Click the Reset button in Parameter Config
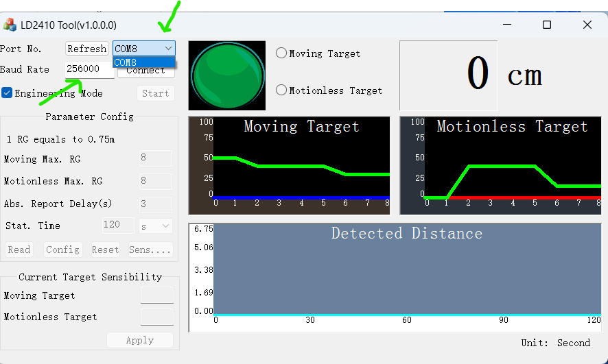This screenshot has height=364, width=608. pyautogui.click(x=105, y=250)
